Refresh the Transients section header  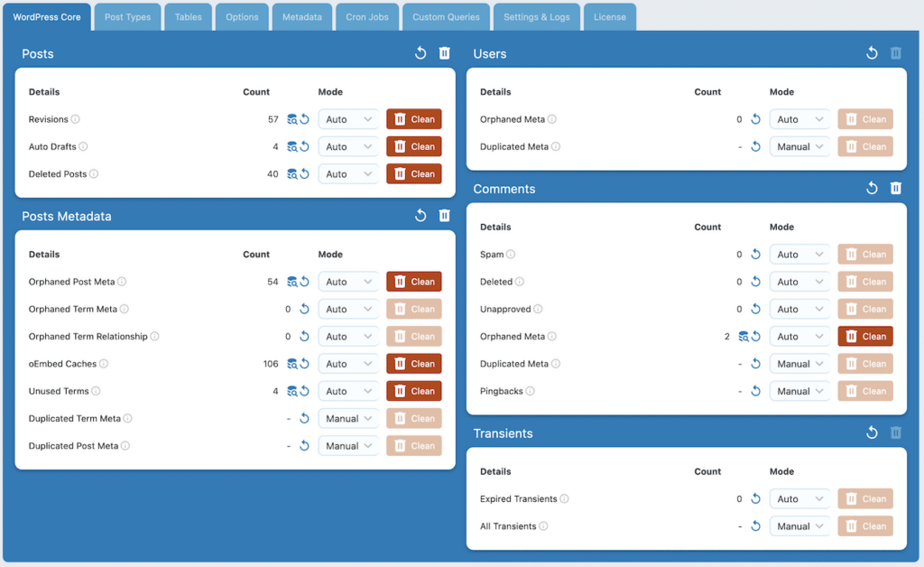coord(872,433)
